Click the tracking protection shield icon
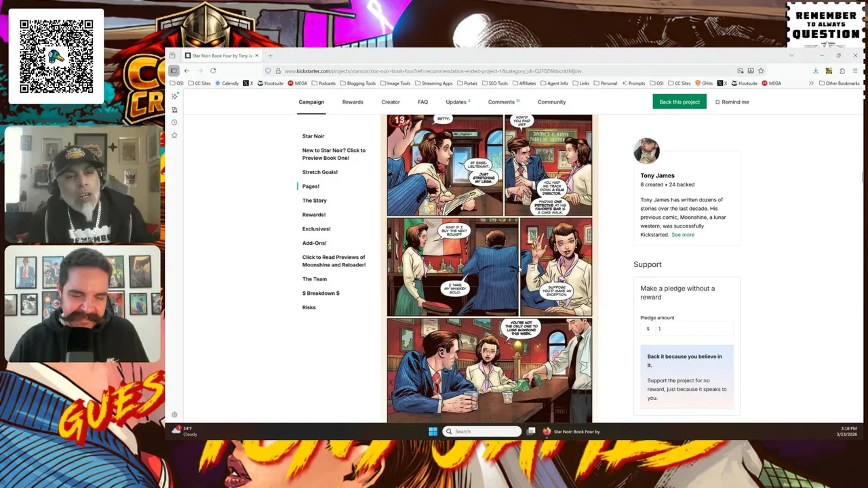 tap(268, 70)
